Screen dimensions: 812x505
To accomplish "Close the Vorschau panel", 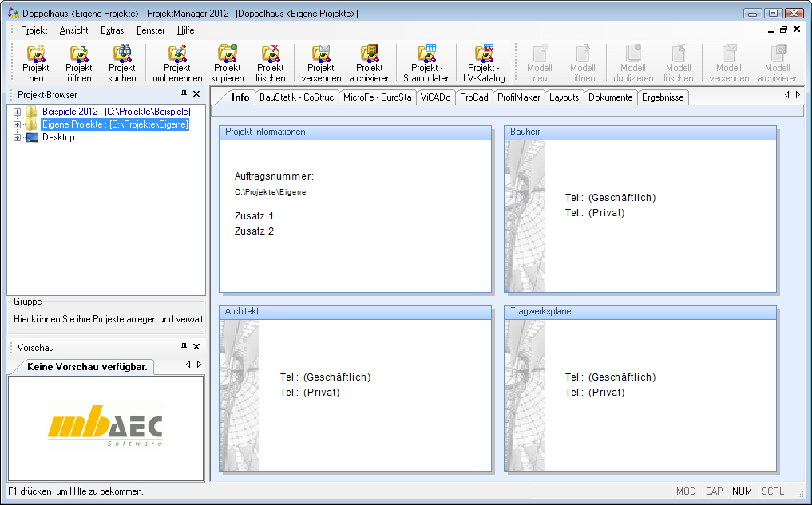I will coord(196,347).
